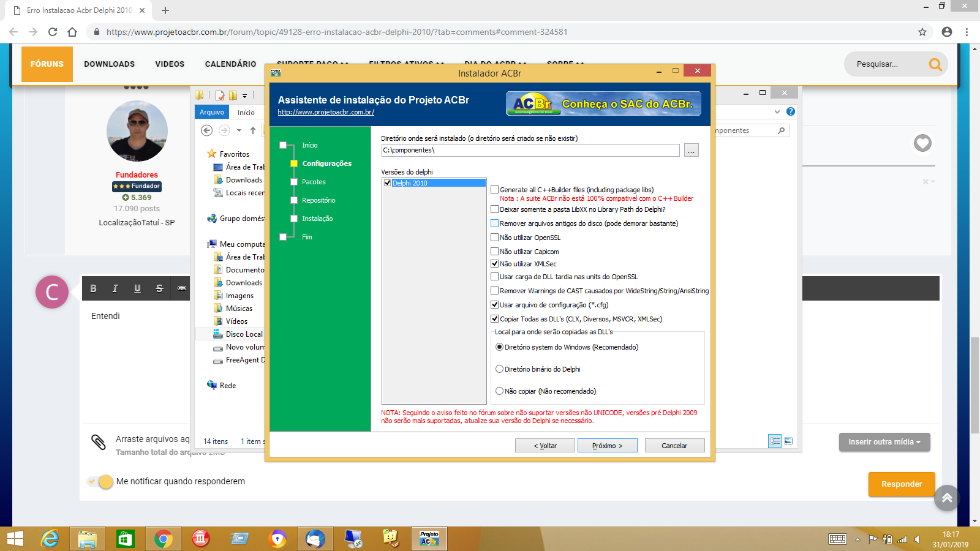Screen dimensions: 980x551
Task: Open taskbar hidden icons arrow
Action: [858, 539]
